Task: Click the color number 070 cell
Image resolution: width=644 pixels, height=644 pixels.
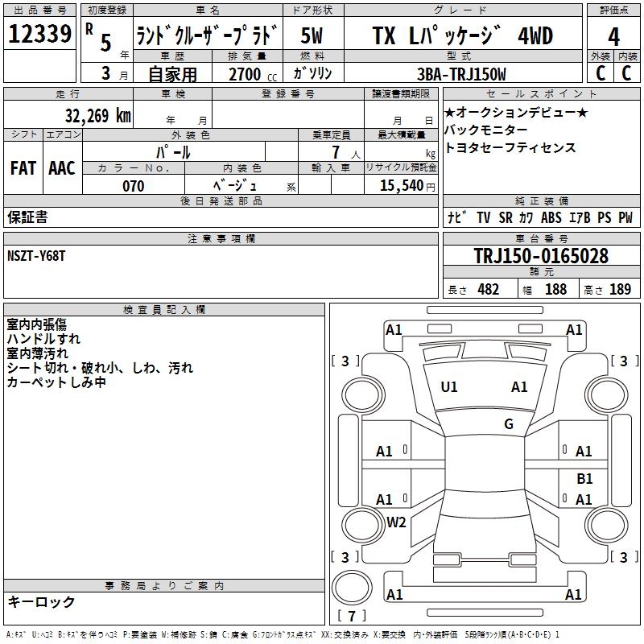Action: coord(134,186)
